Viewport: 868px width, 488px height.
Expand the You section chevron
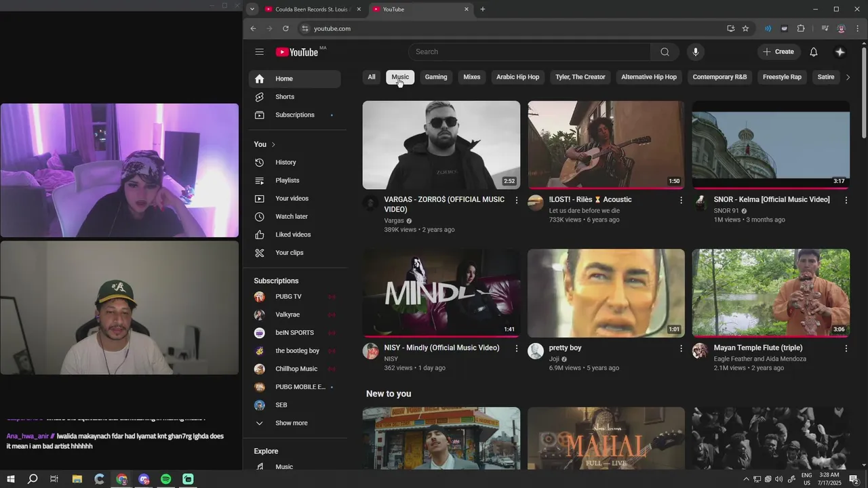pyautogui.click(x=273, y=144)
